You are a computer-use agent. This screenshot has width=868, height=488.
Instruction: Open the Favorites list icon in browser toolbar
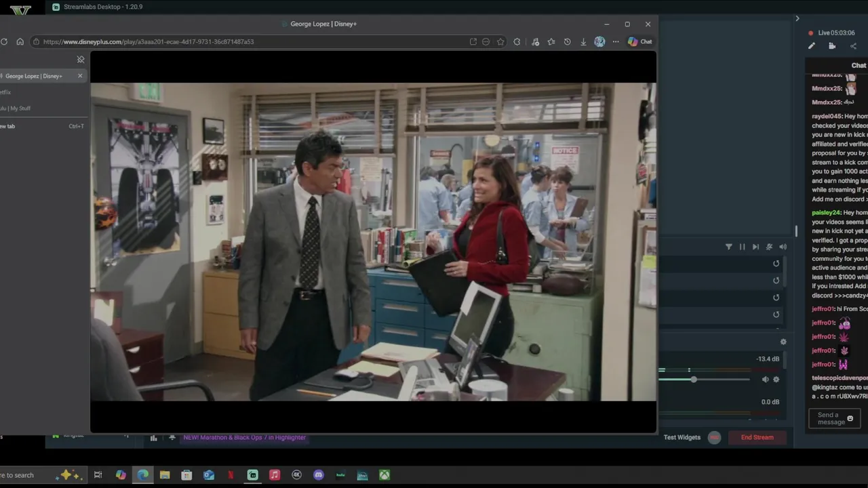coord(551,41)
